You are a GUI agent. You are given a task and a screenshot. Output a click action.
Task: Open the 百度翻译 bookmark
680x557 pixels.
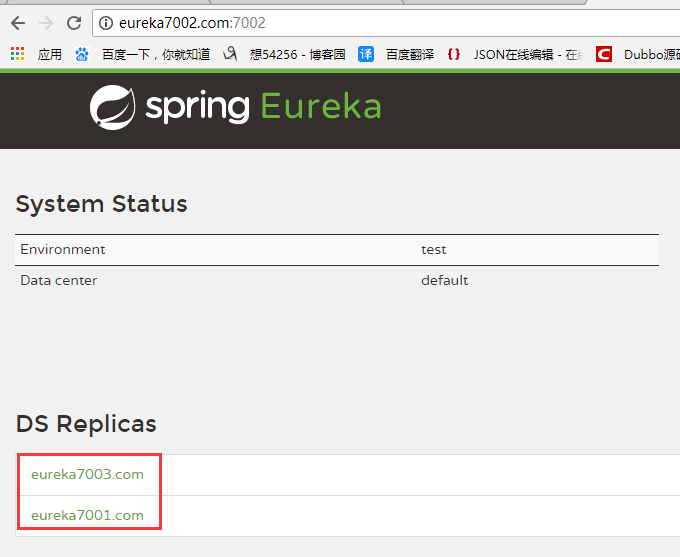click(x=410, y=55)
